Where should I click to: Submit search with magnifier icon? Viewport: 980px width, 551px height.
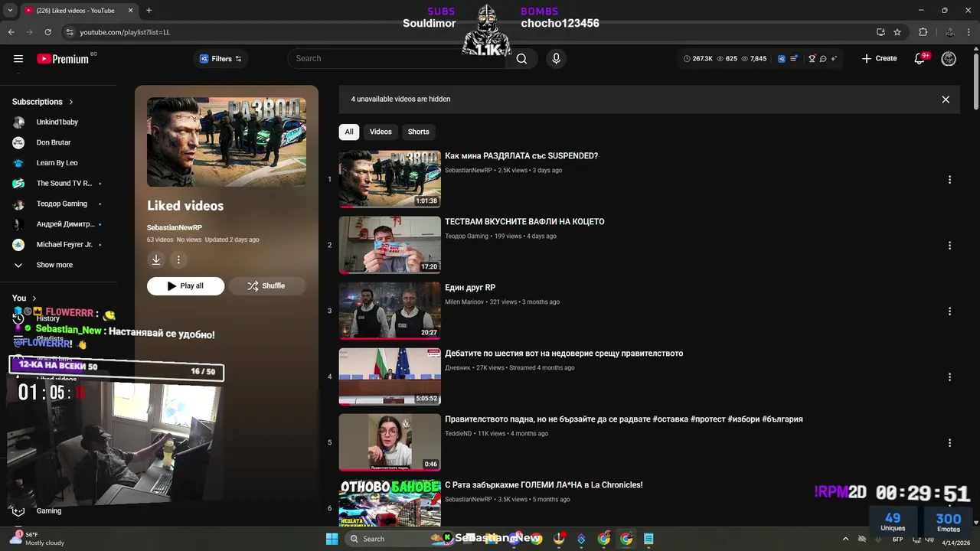tap(521, 59)
